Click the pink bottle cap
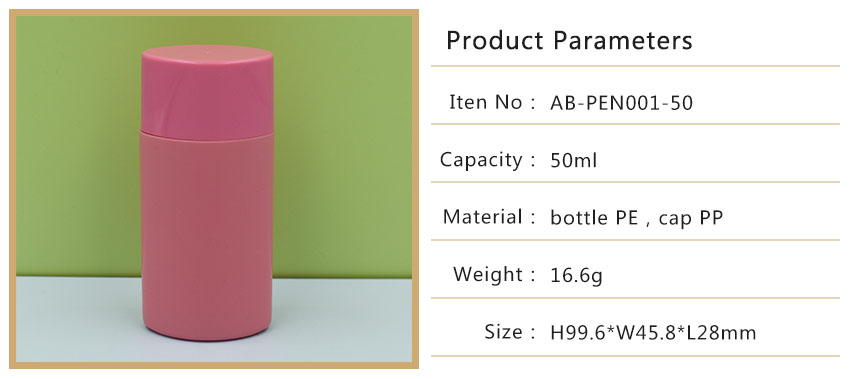Image resolution: width=850 pixels, height=379 pixels. tap(207, 93)
